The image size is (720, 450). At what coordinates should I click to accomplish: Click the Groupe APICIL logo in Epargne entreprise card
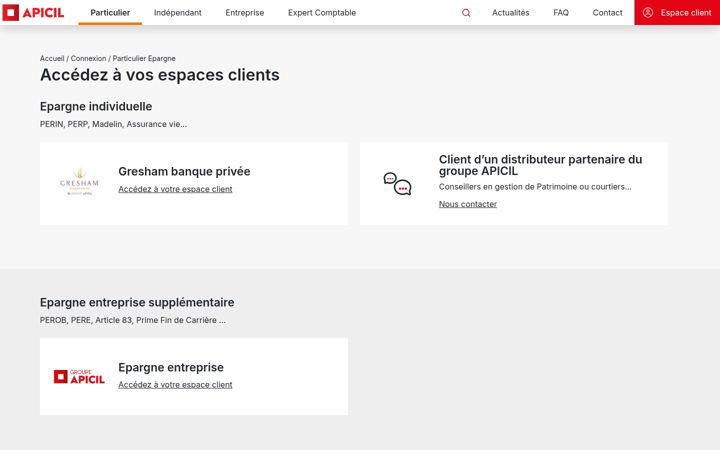79,377
